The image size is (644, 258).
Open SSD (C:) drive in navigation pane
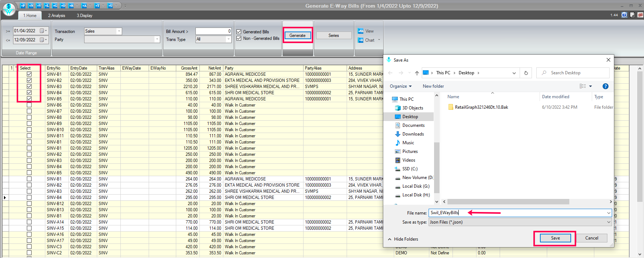pos(410,169)
